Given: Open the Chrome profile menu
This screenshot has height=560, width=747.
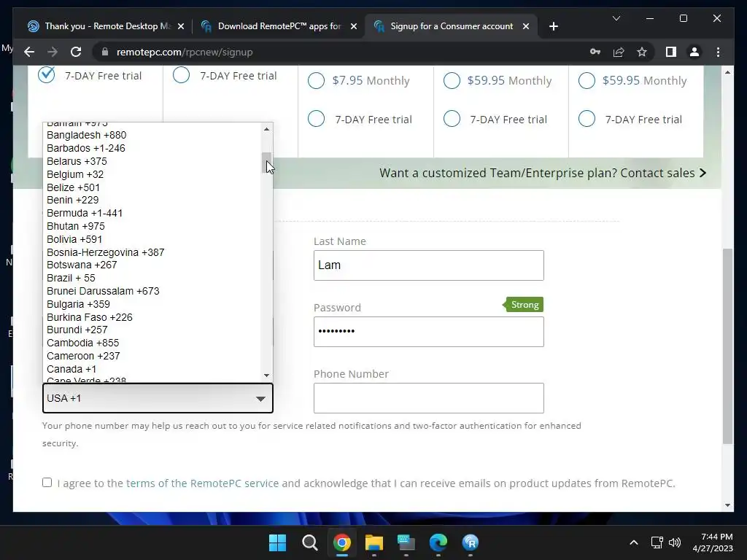Looking at the screenshot, I should pyautogui.click(x=694, y=52).
